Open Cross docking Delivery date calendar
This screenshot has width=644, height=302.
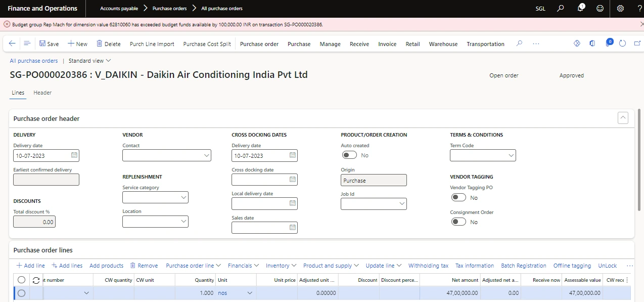pos(292,155)
